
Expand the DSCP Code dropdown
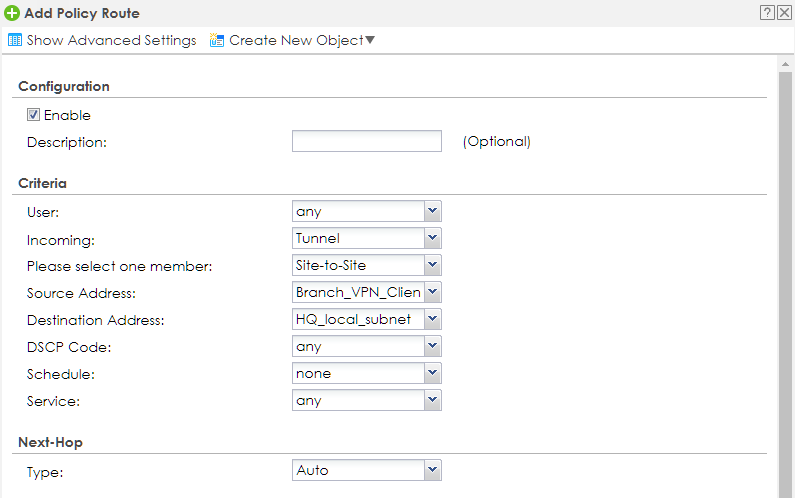[x=366, y=346]
